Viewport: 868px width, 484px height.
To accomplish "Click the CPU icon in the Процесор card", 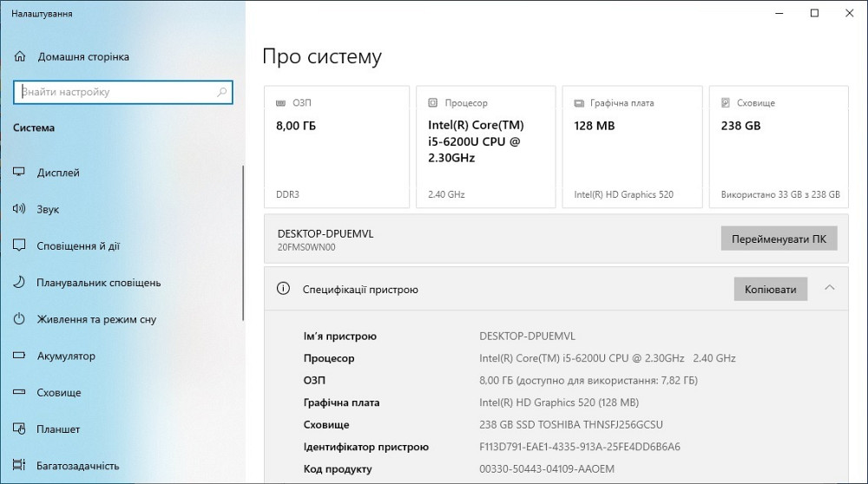I will point(433,103).
